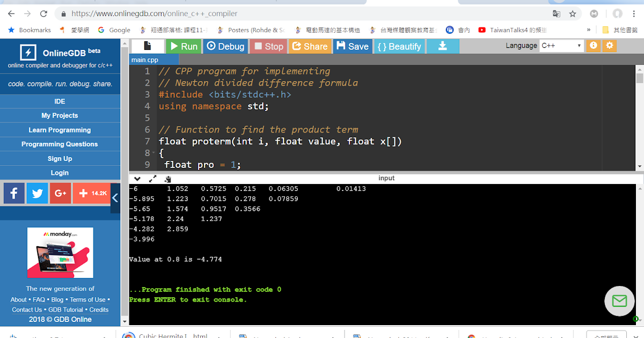Expand the console to full screen
This screenshot has height=338, width=644.
152,179
